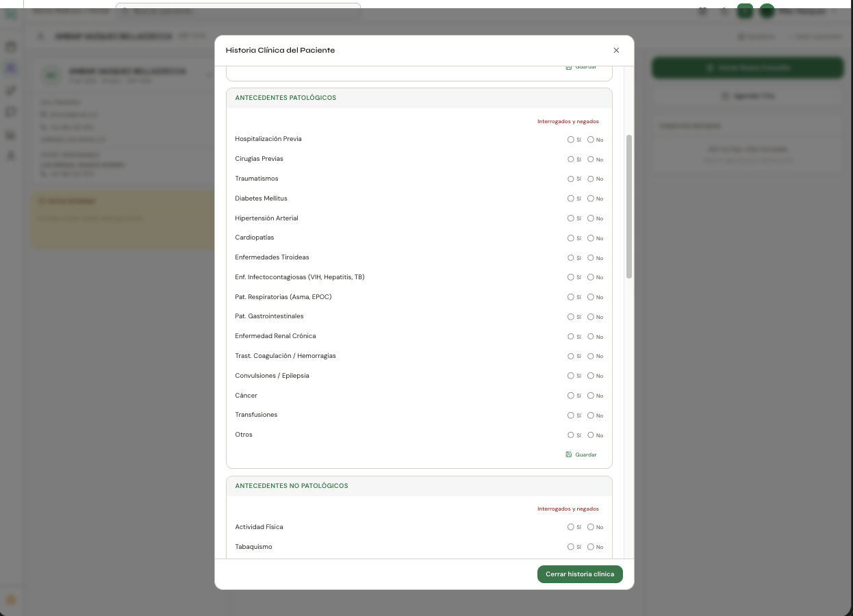Set Convulsiones / Epilepsia to Sí
Viewport: 853px width, 616px height.
coord(570,376)
